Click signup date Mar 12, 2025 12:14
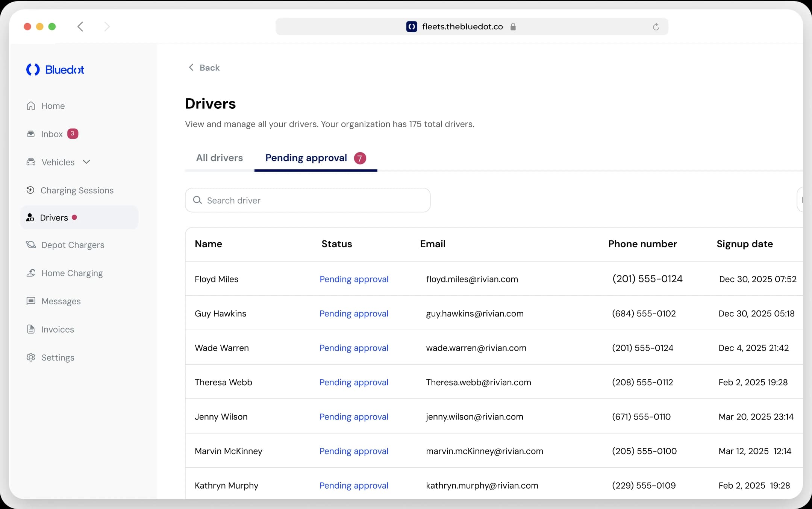This screenshot has height=509, width=812. tap(755, 451)
